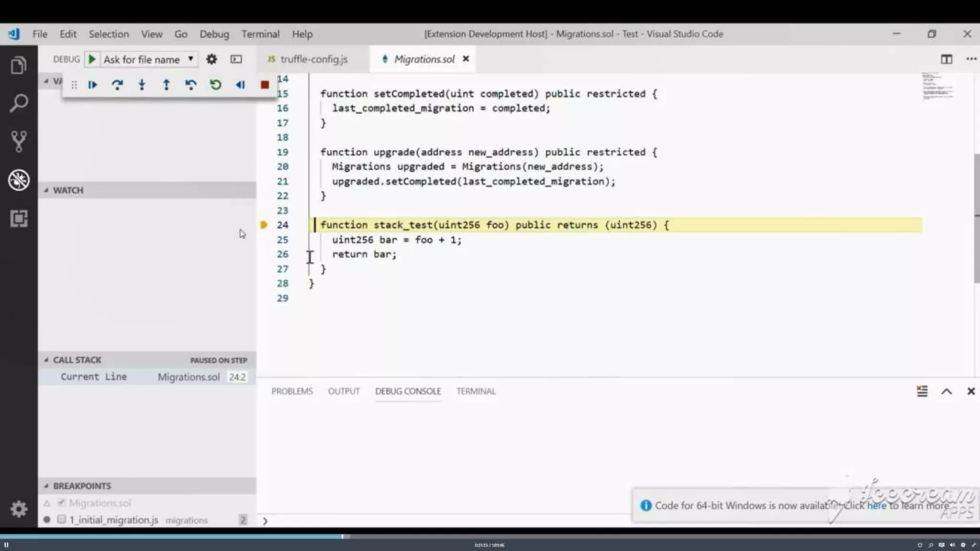The height and width of the screenshot is (551, 980).
Task: Click the Step Out debug icon
Action: click(166, 85)
